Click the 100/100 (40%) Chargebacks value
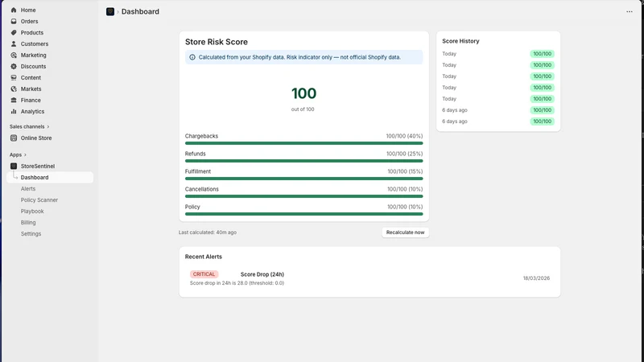 click(x=404, y=136)
